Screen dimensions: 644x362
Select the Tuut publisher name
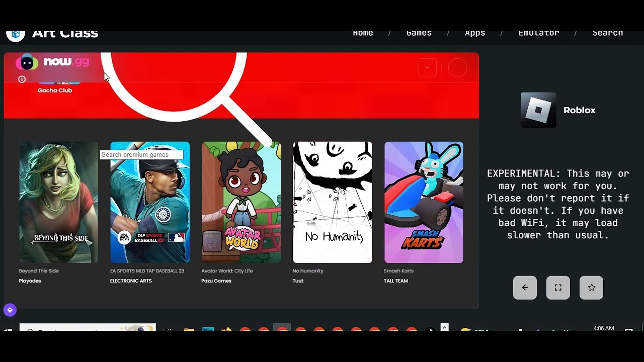click(298, 281)
